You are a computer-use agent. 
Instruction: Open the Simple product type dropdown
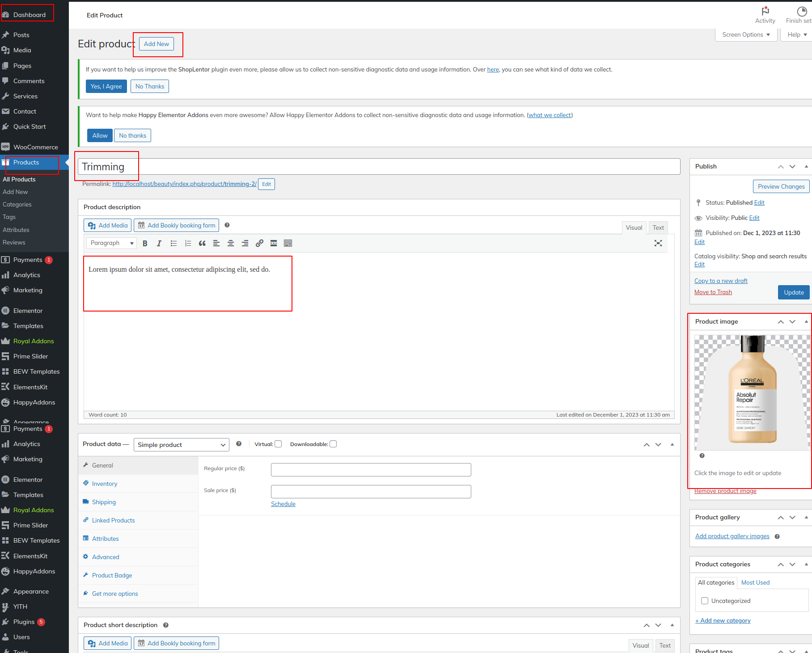pyautogui.click(x=181, y=445)
